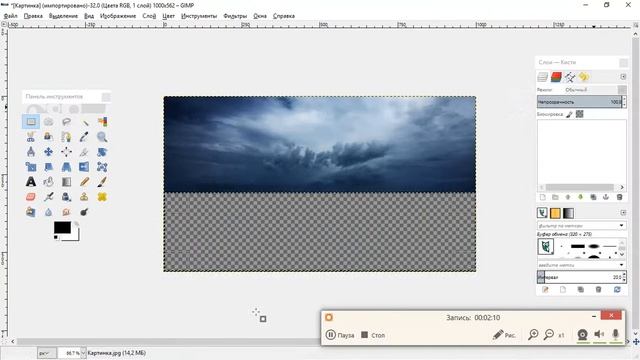Open the zoom percentage dropdown in status bar
This screenshot has height=360, width=640.
(84, 353)
